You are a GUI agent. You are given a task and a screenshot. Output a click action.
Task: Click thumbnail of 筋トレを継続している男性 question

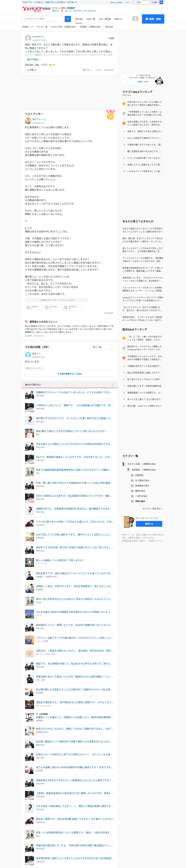point(29,562)
